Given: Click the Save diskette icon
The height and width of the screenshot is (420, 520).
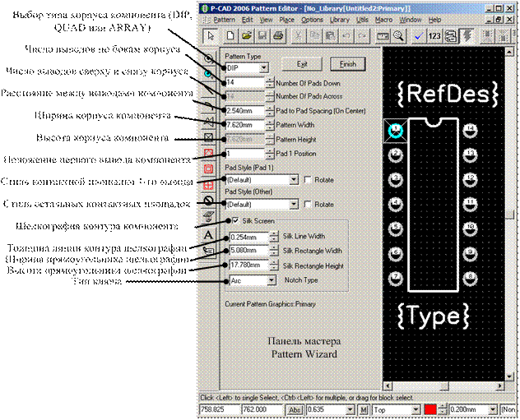Looking at the screenshot, I should tap(262, 35).
